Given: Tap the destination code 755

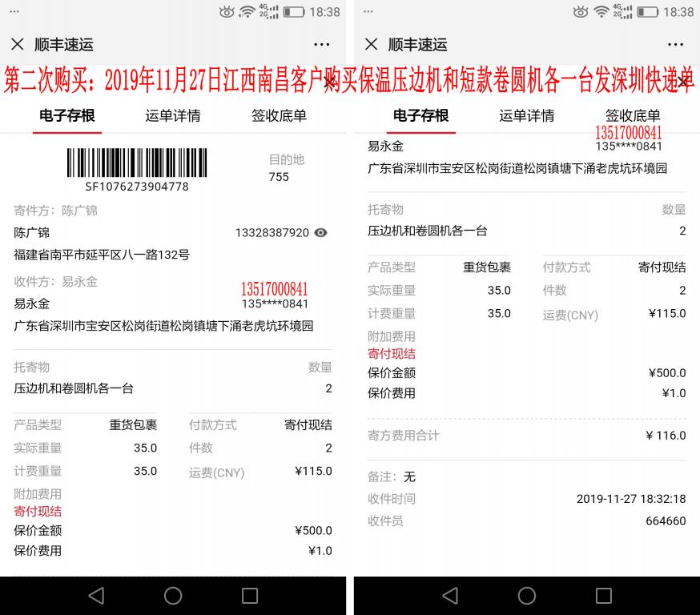Looking at the screenshot, I should coord(279,177).
